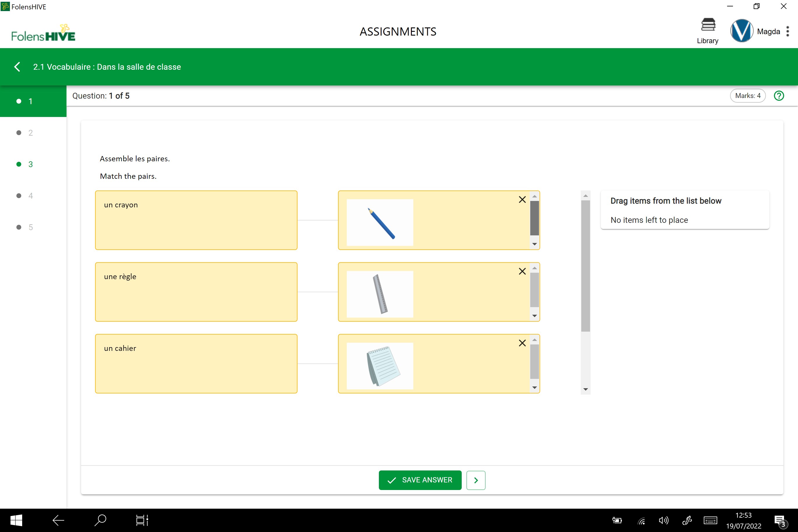Open the three-dot user menu
Screen dimensions: 798x532
[788, 32]
